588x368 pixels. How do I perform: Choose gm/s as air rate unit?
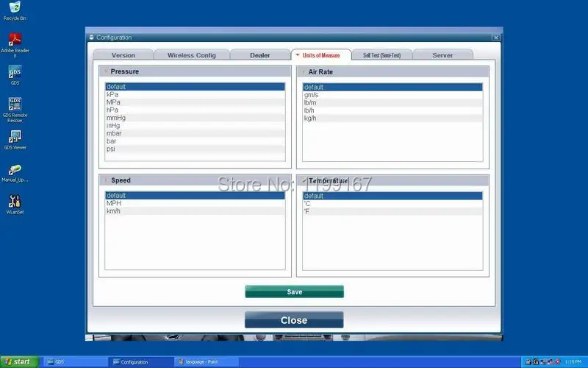pos(392,95)
